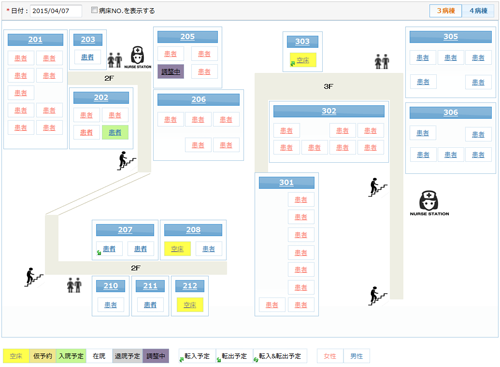
Task: Open room 306 header link
Action: coord(451,113)
